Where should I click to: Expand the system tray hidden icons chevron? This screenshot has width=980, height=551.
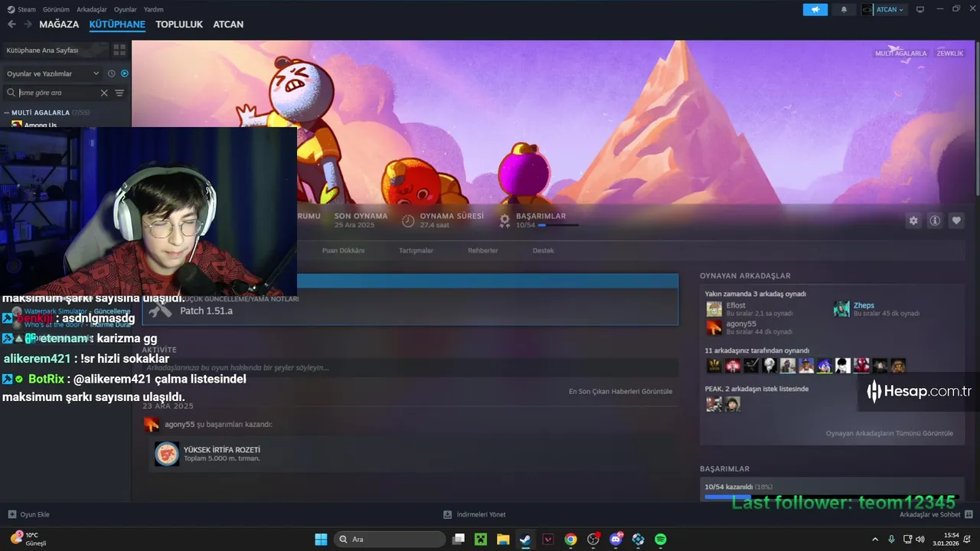(x=875, y=539)
